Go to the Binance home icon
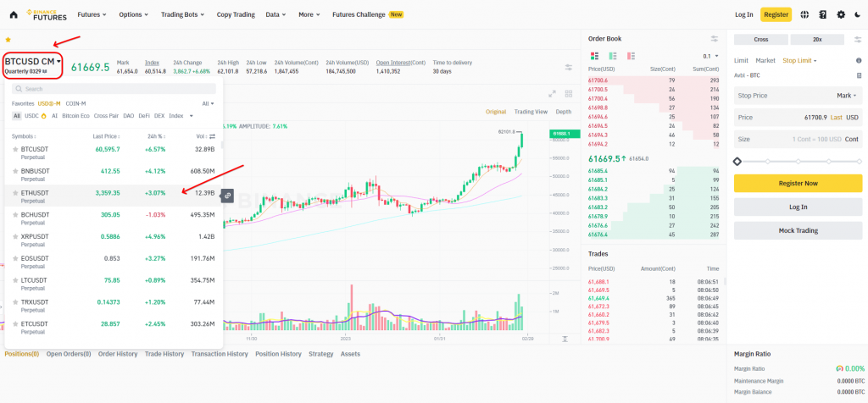The width and height of the screenshot is (868, 403). 14,15
